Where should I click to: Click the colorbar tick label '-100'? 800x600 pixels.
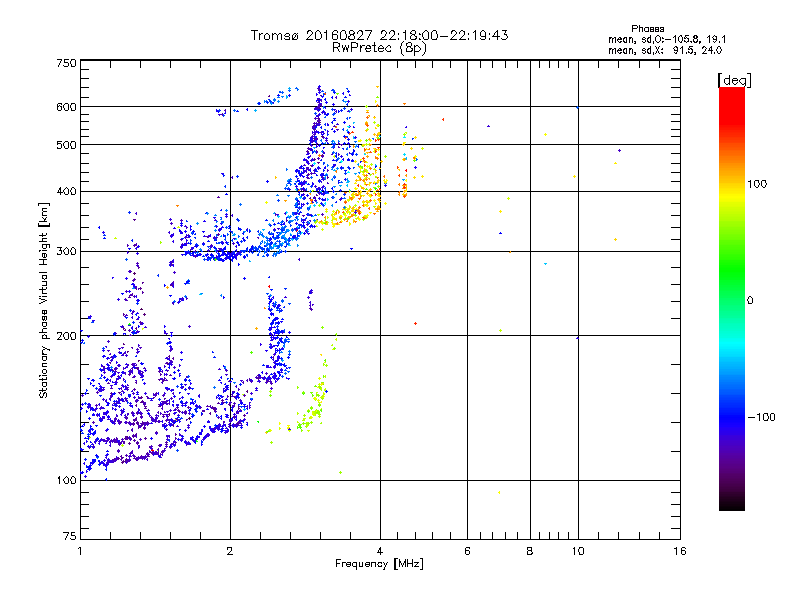click(761, 417)
